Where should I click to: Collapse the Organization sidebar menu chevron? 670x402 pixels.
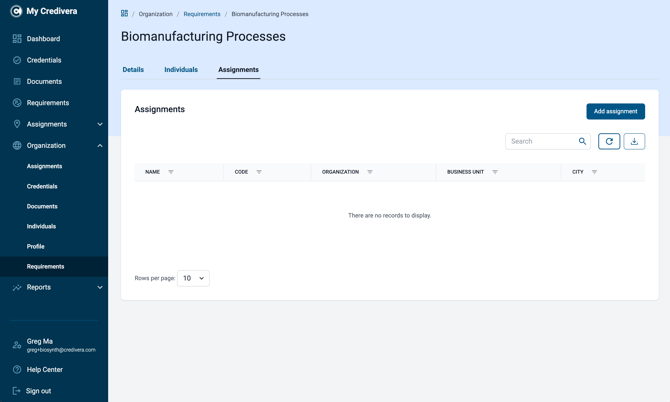pos(100,146)
